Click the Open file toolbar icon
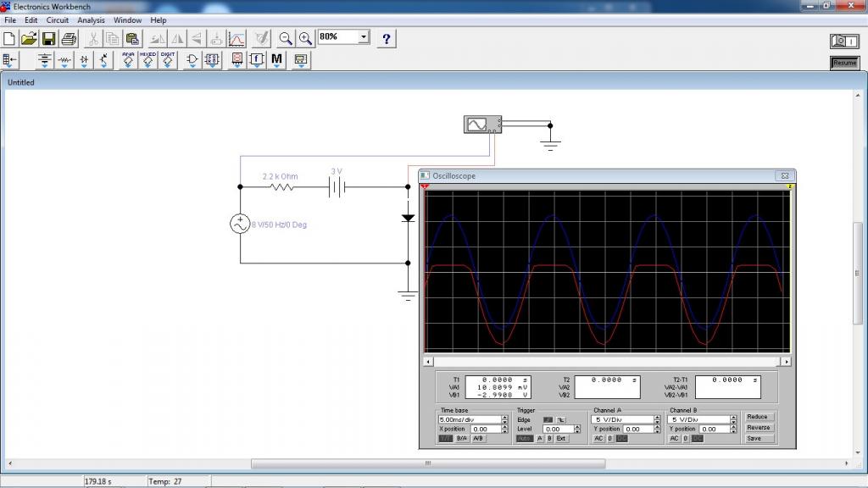Viewport: 868px width, 488px height. coord(29,38)
